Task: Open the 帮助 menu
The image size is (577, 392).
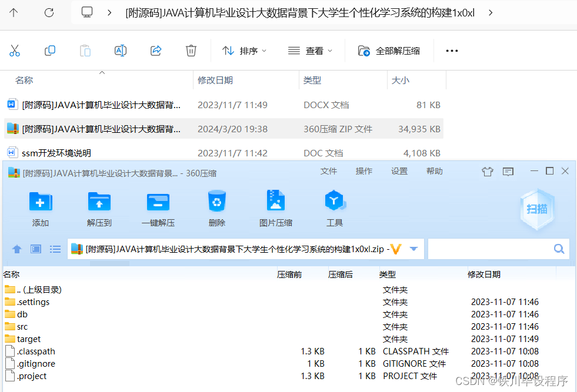Action: [434, 171]
